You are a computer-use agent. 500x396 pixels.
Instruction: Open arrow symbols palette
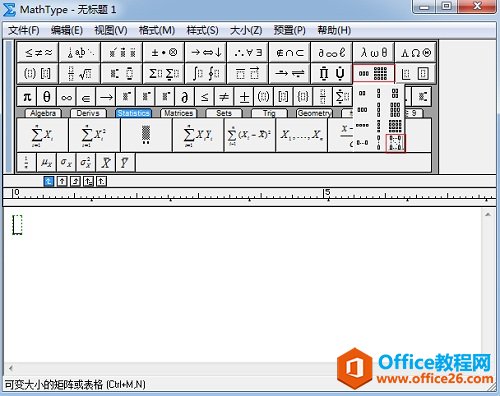[x=206, y=52]
